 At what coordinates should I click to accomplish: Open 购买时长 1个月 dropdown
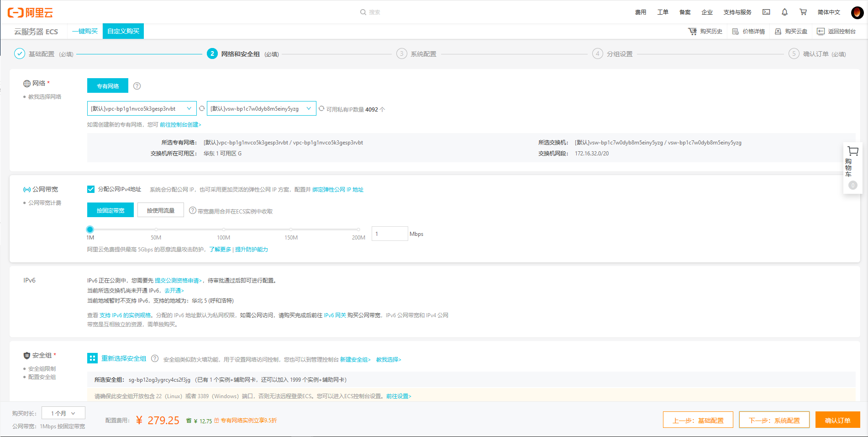coord(63,413)
